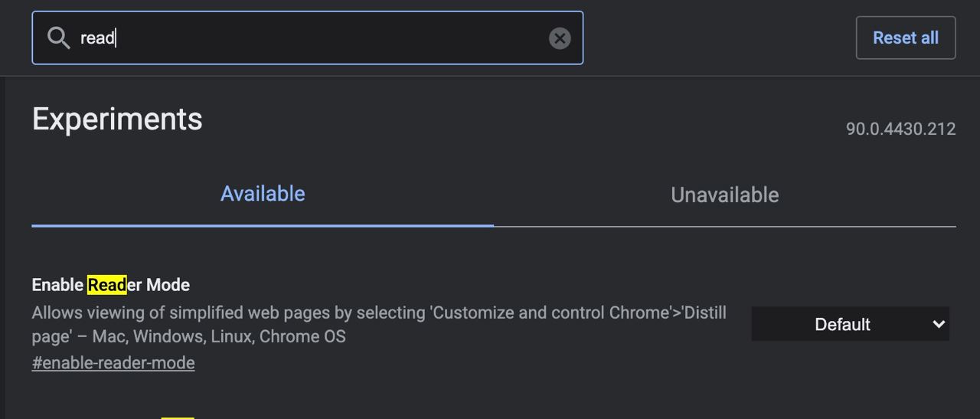This screenshot has height=419, width=980.
Task: Click the dark strip along the left edge
Action: pyautogui.click(x=3, y=247)
